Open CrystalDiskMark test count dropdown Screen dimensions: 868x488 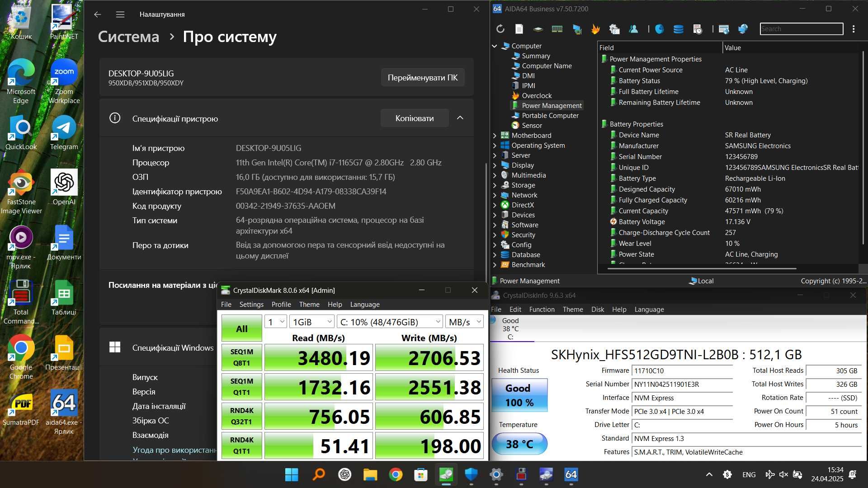276,322
